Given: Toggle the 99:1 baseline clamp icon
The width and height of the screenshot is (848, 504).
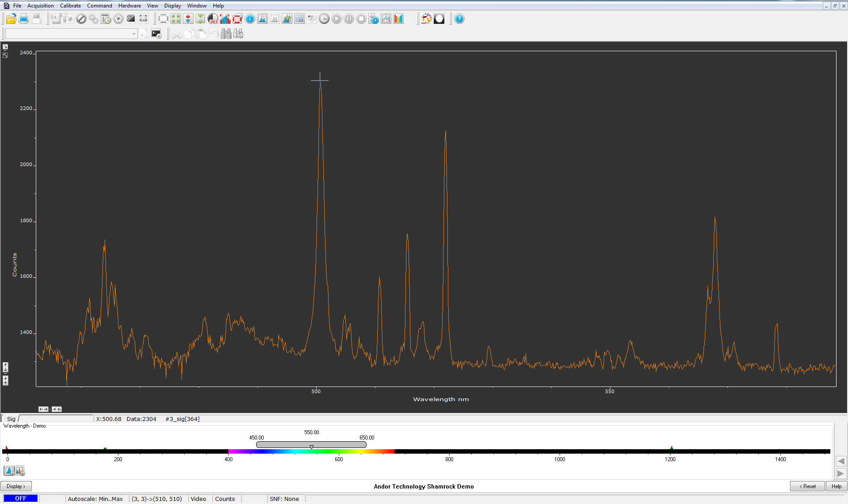Looking at the screenshot, I should point(213,19).
